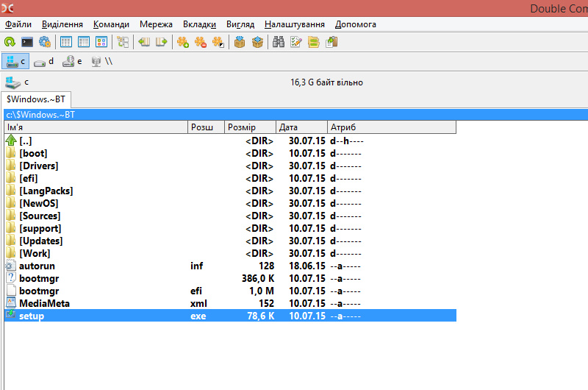
Task: Select the MediaMeta xml file
Action: click(x=230, y=303)
